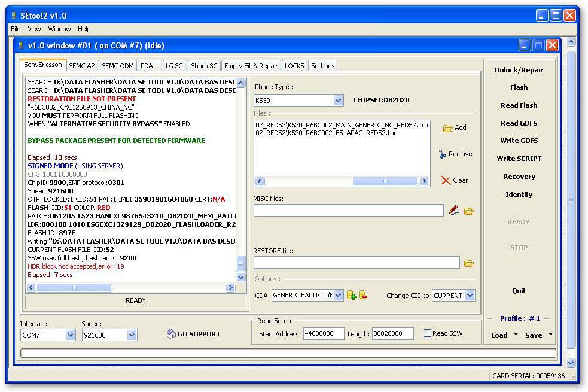The width and height of the screenshot is (588, 392).
Task: Open the File menu
Action: coord(16,29)
